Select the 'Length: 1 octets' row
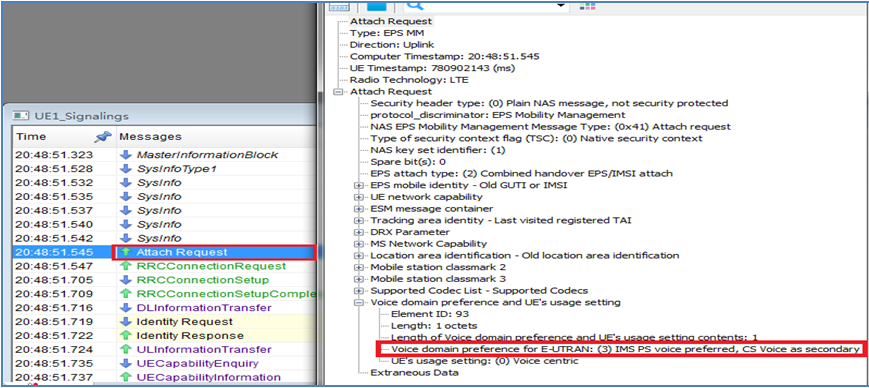Viewport: 869px width, 388px height. (x=434, y=325)
